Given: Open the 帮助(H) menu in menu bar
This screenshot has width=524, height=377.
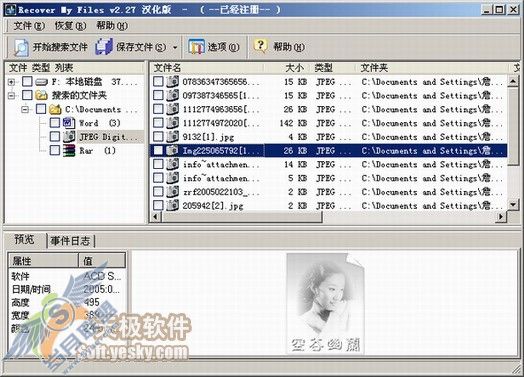Looking at the screenshot, I should 112,26.
